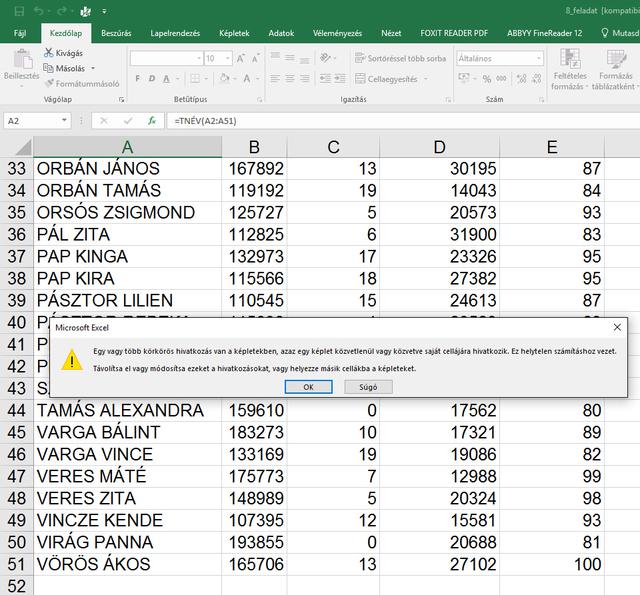Expand the Betűtípus dialog launcher
This screenshot has height=595, width=640.
pos(260,100)
